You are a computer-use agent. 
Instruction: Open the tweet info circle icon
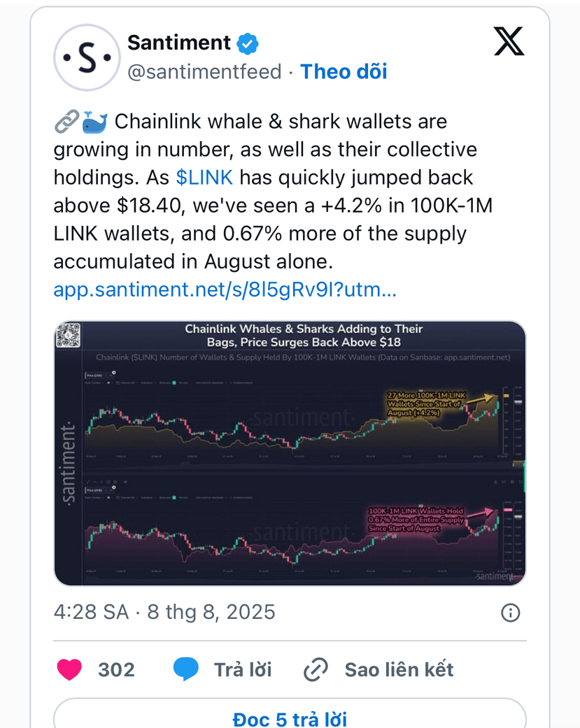pos(510,613)
